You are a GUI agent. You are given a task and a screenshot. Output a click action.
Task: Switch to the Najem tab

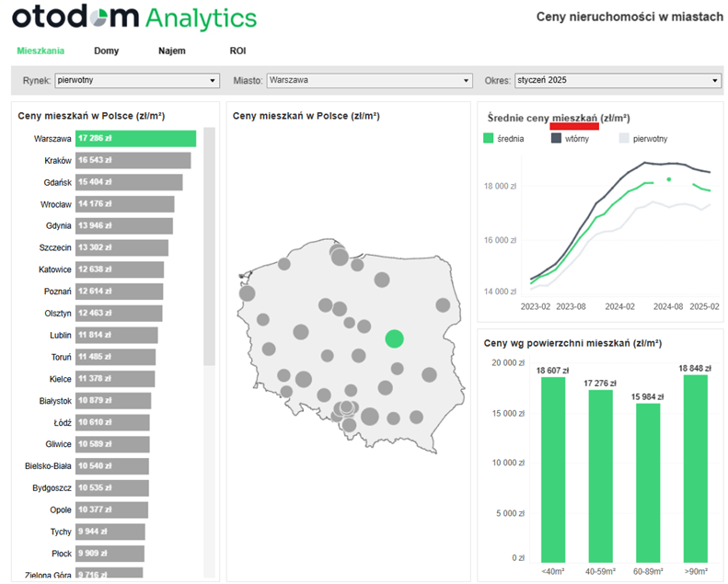point(171,52)
